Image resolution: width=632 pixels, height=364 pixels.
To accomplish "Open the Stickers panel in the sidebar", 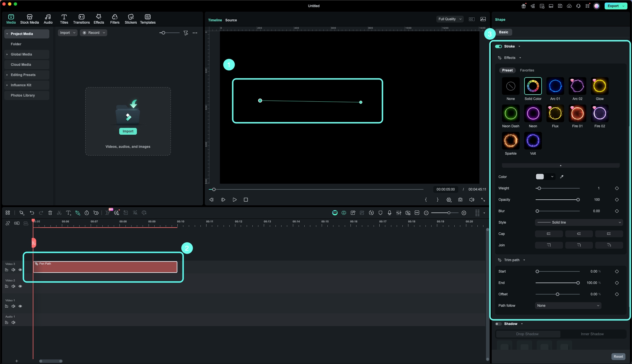I will click(x=131, y=19).
